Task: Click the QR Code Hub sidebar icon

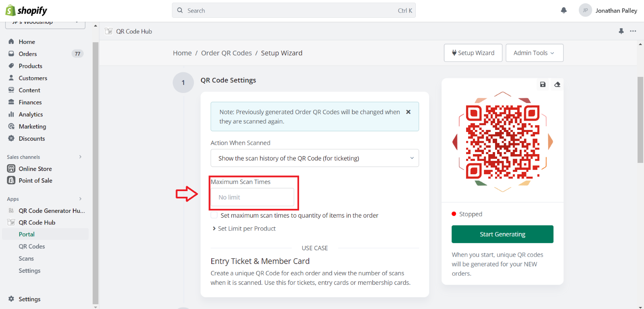Action: click(x=11, y=222)
